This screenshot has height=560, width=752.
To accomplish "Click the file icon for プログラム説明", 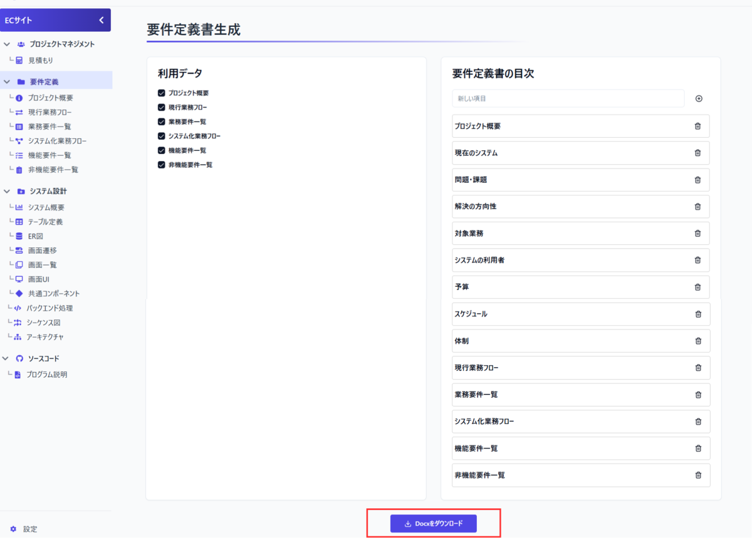I will (18, 375).
